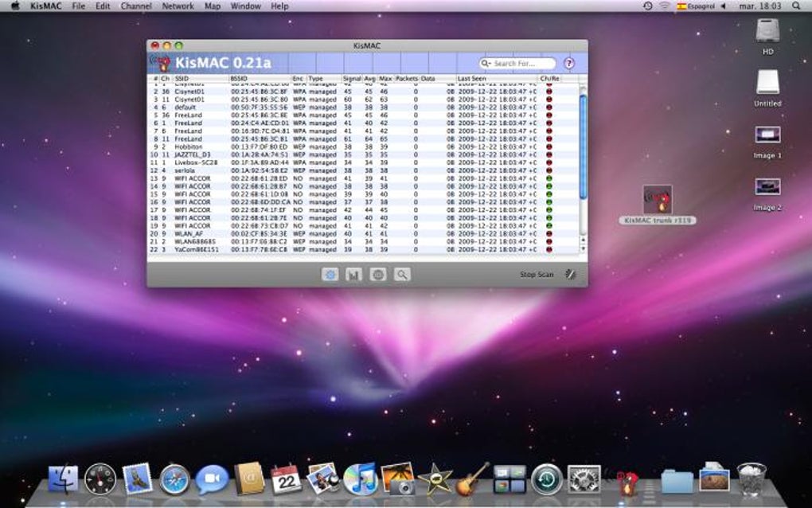The height and width of the screenshot is (508, 812).
Task: Open the search field magnifier dropdown
Action: tap(486, 63)
